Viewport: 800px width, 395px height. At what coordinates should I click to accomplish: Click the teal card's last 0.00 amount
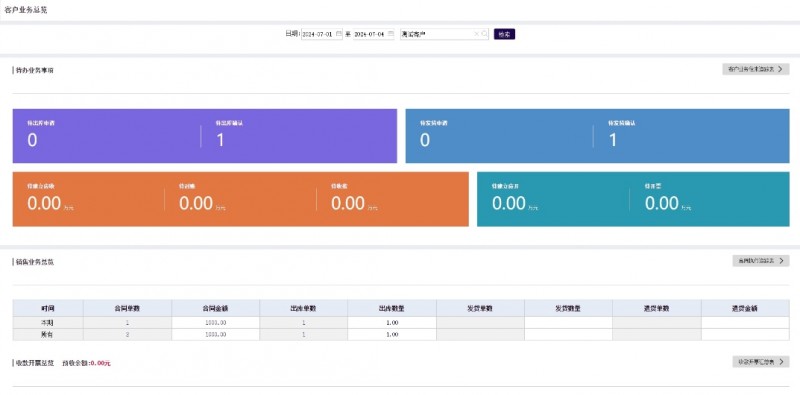coord(662,204)
